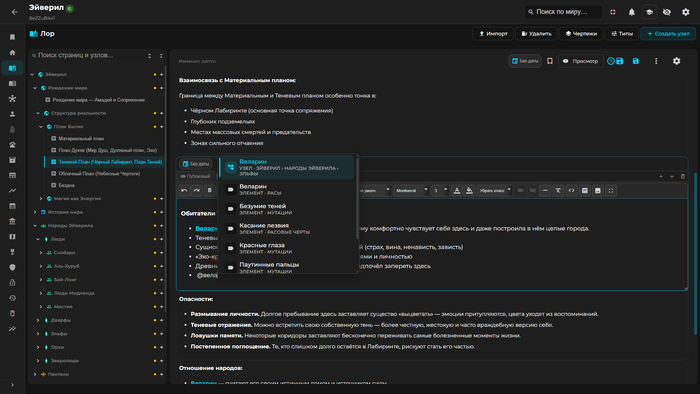Image resolution: width=700 pixels, height=394 pixels.
Task: Open the person icon in left sidebar
Action: pos(12,114)
